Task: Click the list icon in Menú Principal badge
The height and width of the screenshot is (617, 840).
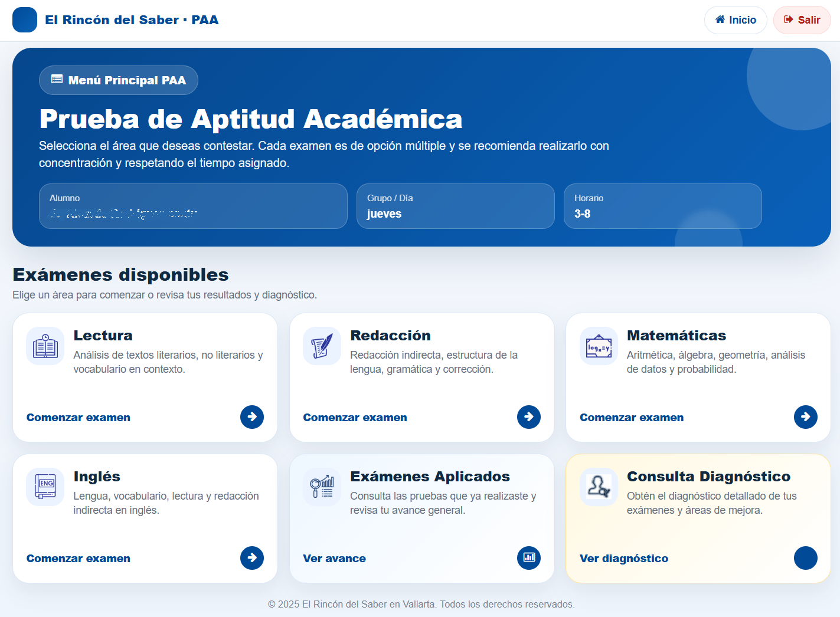Action: [57, 80]
